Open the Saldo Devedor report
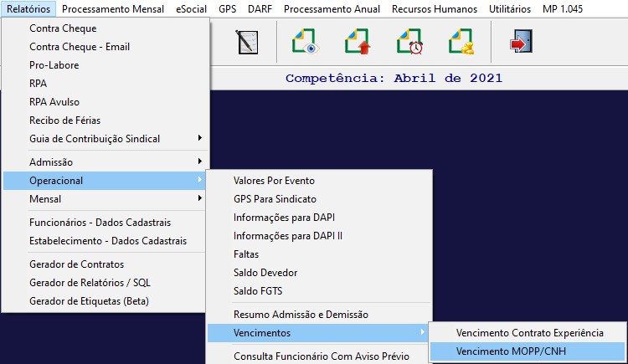The width and height of the screenshot is (628, 364). pyautogui.click(x=319, y=273)
